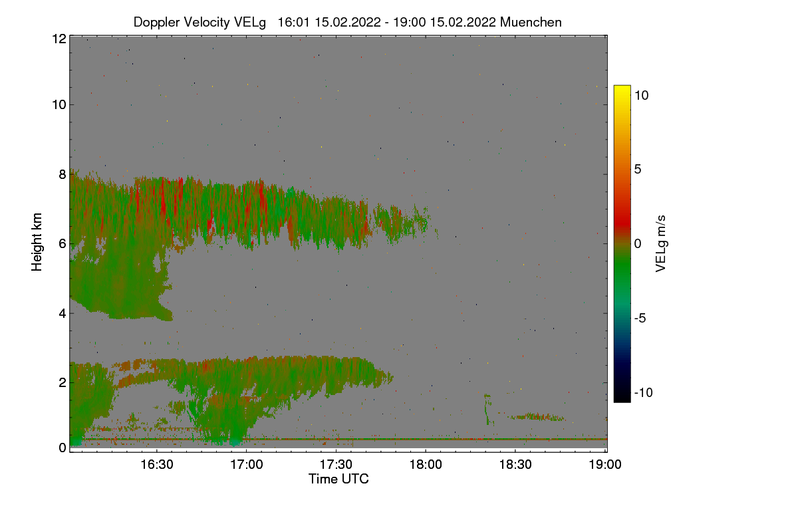Click the 6 km height tick label

pos(62,243)
